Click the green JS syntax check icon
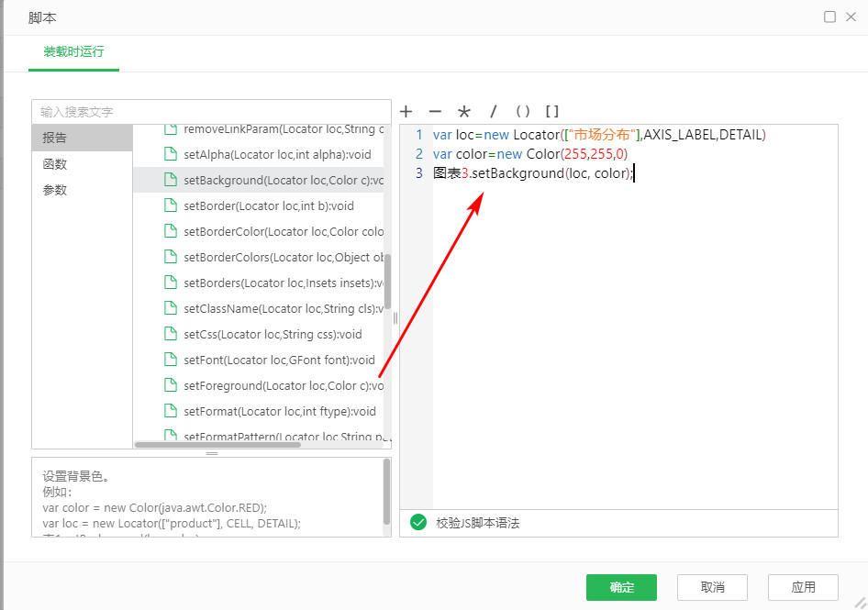The width and height of the screenshot is (868, 610). coord(418,523)
